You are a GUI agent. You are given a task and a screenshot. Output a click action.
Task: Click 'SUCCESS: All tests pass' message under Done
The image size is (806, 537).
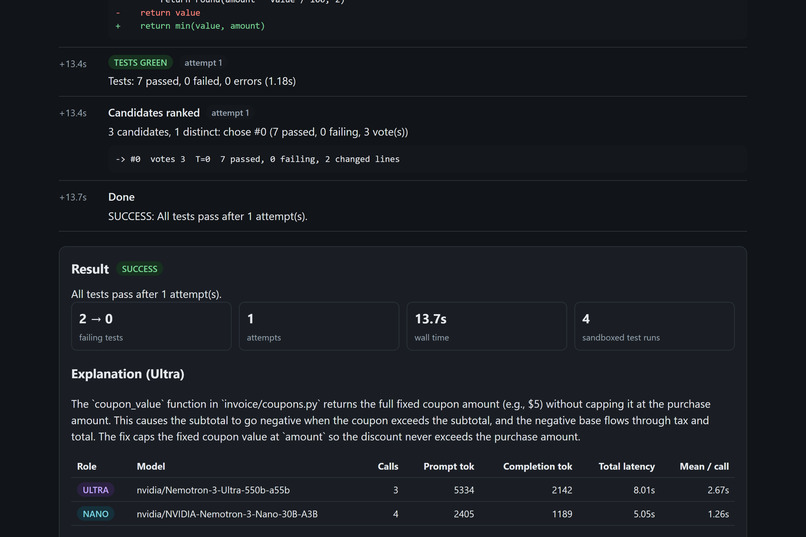click(x=208, y=216)
